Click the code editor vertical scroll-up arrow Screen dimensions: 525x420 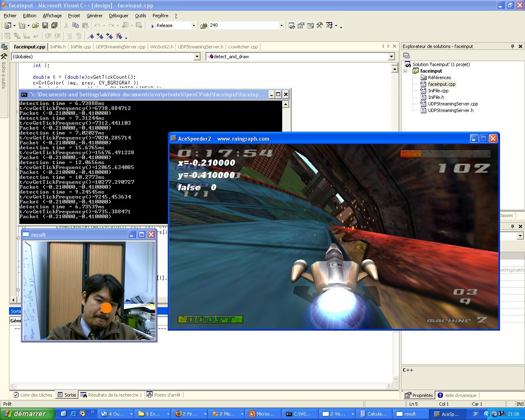[x=395, y=69]
